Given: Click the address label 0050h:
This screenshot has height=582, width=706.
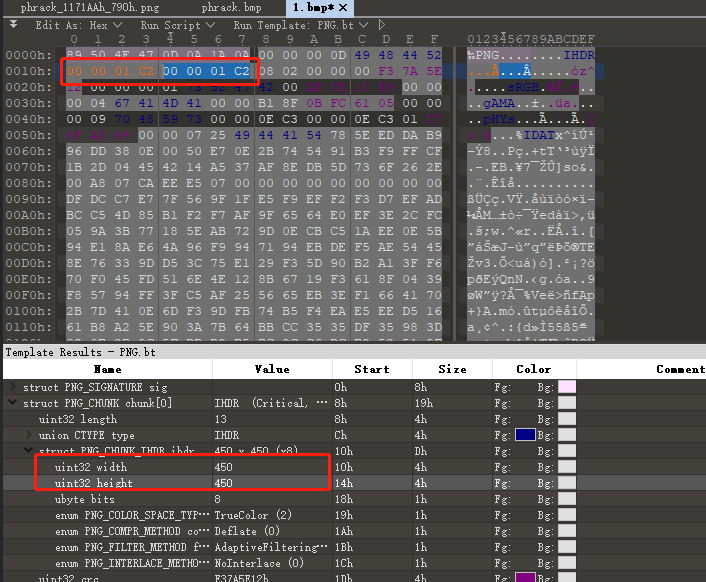Looking at the screenshot, I should click(28, 135).
